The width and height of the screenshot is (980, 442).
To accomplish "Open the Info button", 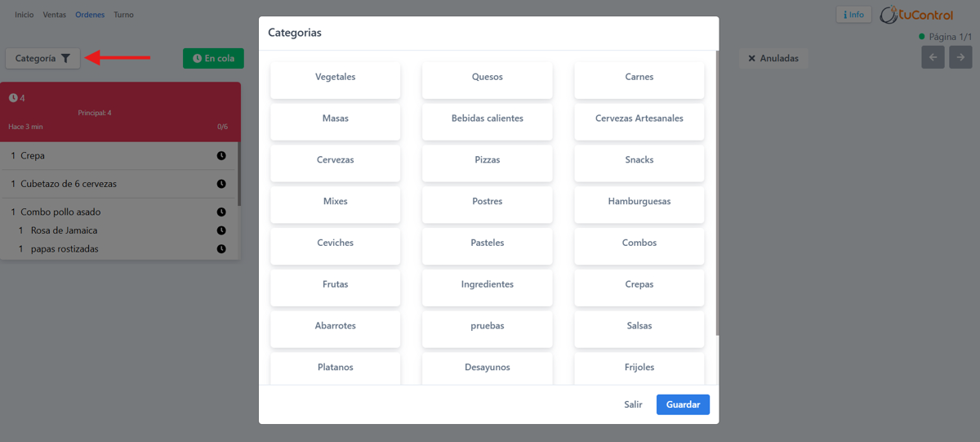I will [x=853, y=15].
